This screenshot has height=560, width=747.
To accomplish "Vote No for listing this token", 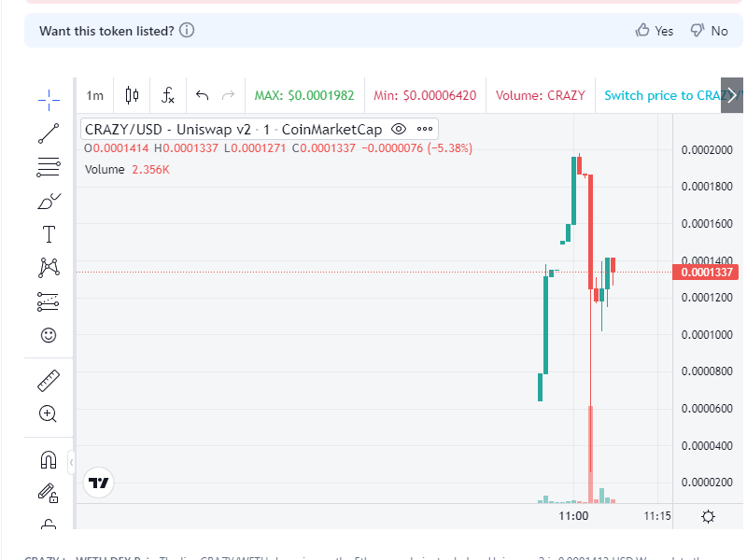I will pyautogui.click(x=710, y=31).
